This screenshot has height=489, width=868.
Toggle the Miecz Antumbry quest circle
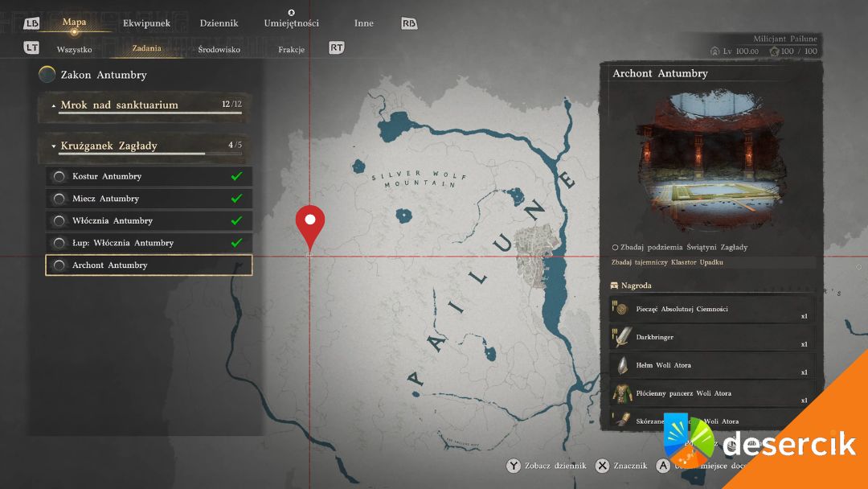[x=59, y=199]
